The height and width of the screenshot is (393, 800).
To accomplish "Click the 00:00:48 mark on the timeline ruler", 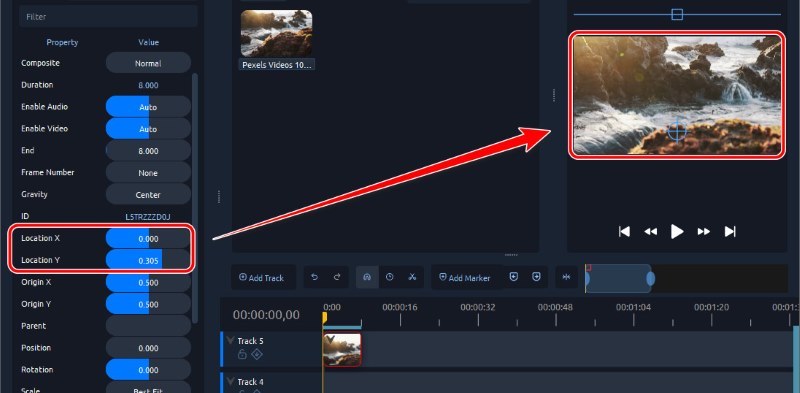I will pos(555,307).
